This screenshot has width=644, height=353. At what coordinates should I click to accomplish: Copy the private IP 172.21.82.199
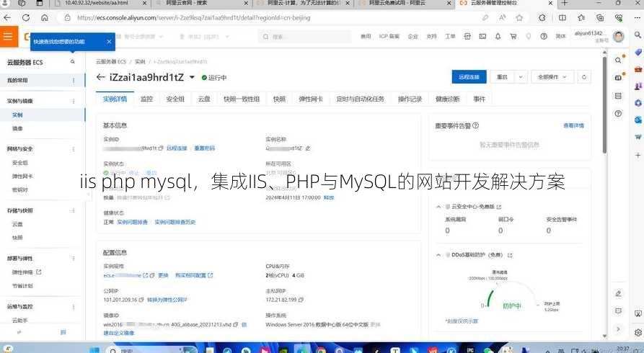(301, 300)
